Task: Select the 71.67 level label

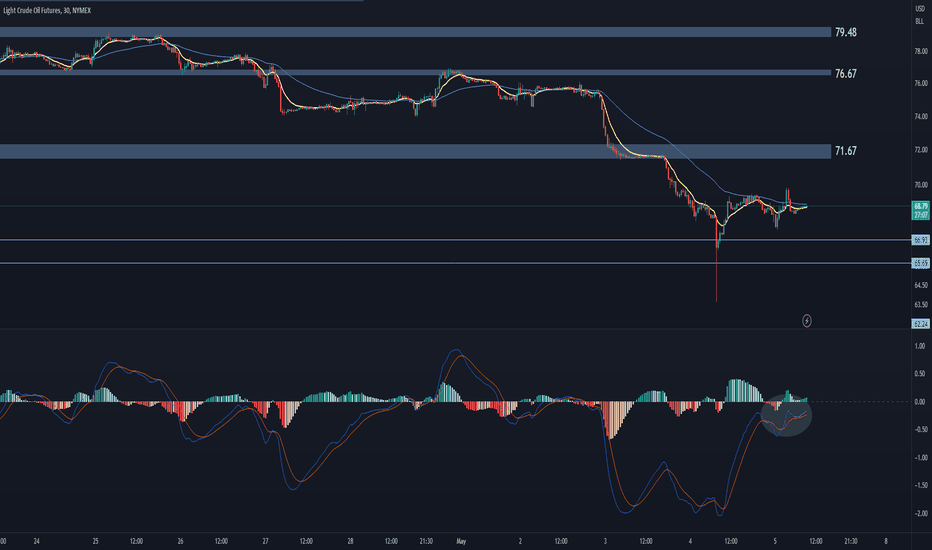Action: coord(845,151)
